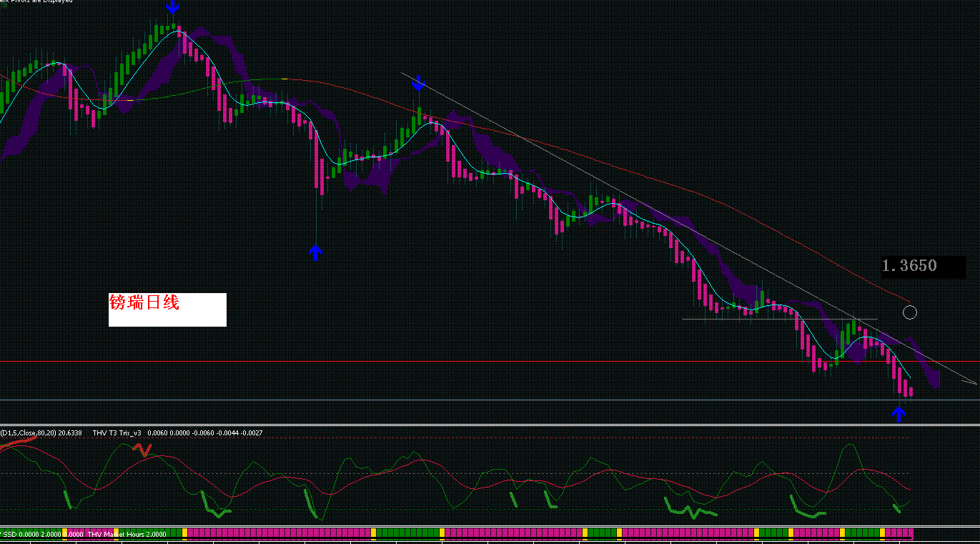Viewport: 980px width, 544px height.
Task: Select the red zigzag signal mark in Trix window
Action: point(144,450)
